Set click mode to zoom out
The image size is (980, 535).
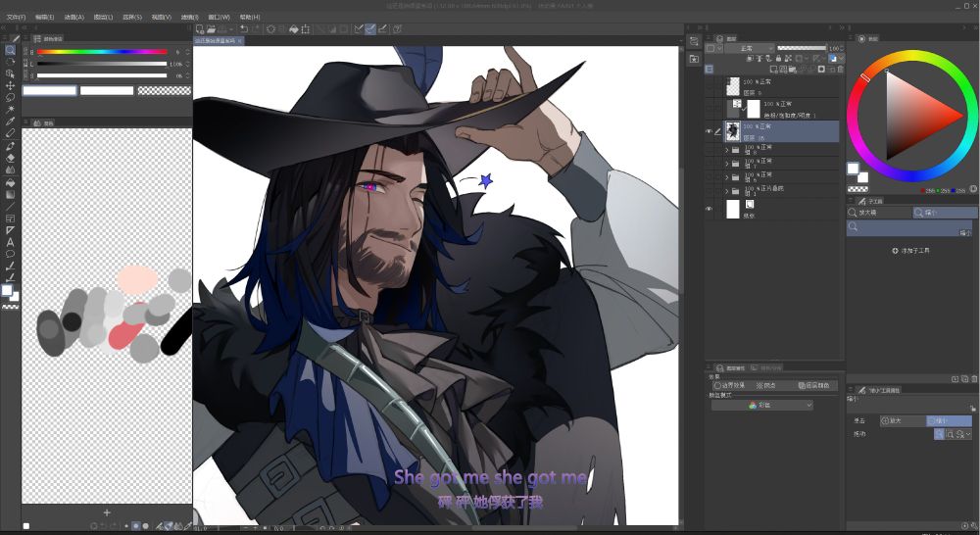pos(949,420)
